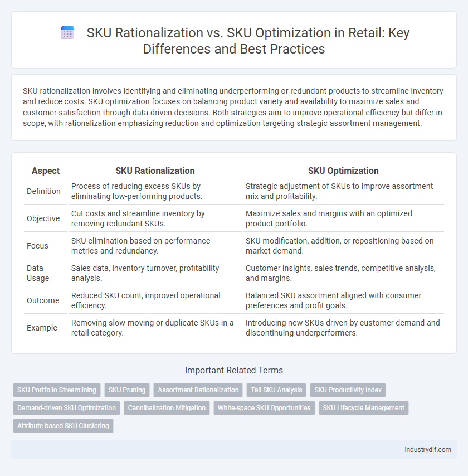Click 'Sales data, inventory turnover' cell

(x=155, y=273)
